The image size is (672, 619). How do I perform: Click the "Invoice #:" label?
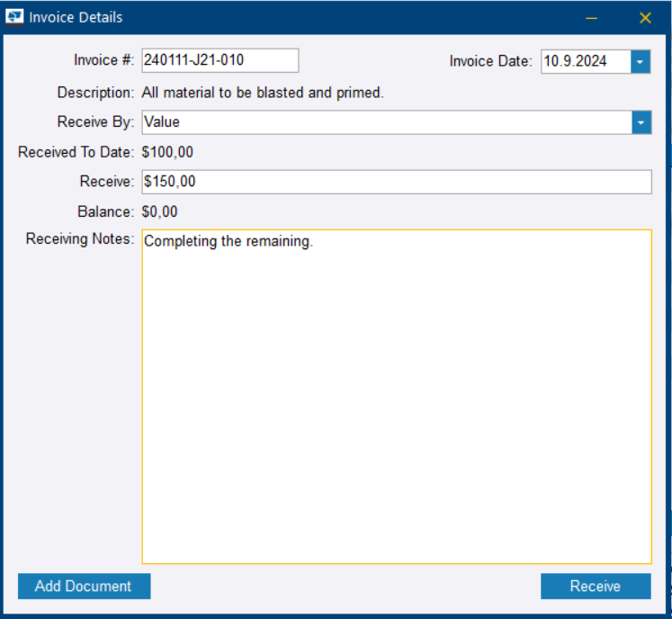104,60
